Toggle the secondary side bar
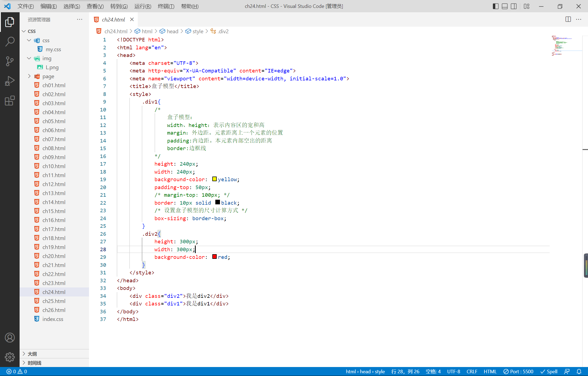 pos(514,6)
